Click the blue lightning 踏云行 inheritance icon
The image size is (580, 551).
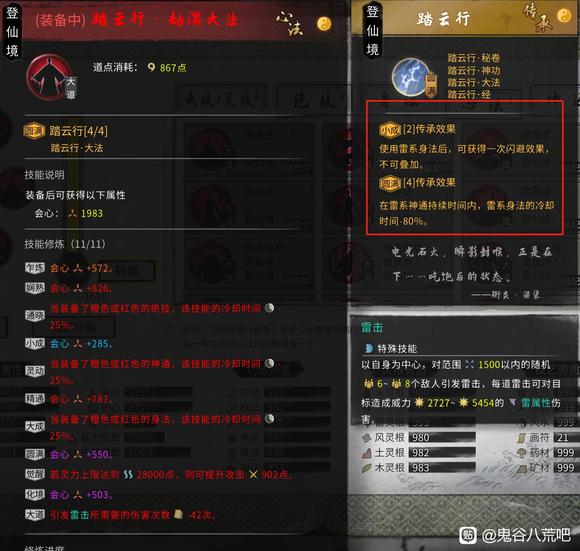click(x=411, y=77)
